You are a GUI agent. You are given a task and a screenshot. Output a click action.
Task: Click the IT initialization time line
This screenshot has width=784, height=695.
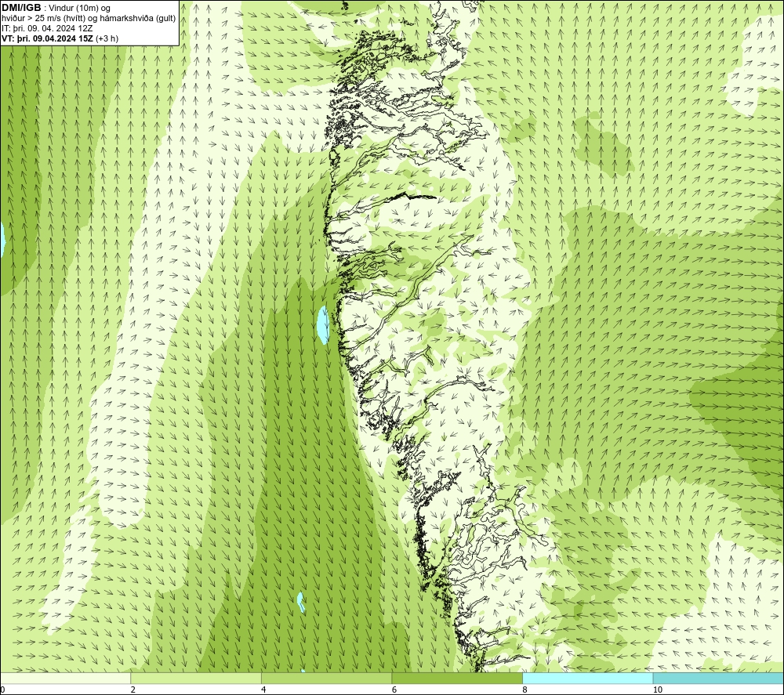click(47, 28)
